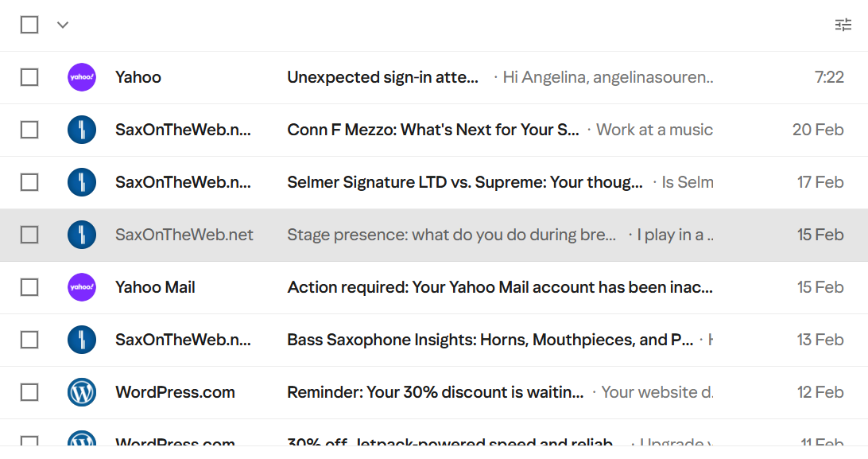Open Selmer Signature LTD vs. Supreme email
The width and height of the screenshot is (868, 459).
click(465, 182)
